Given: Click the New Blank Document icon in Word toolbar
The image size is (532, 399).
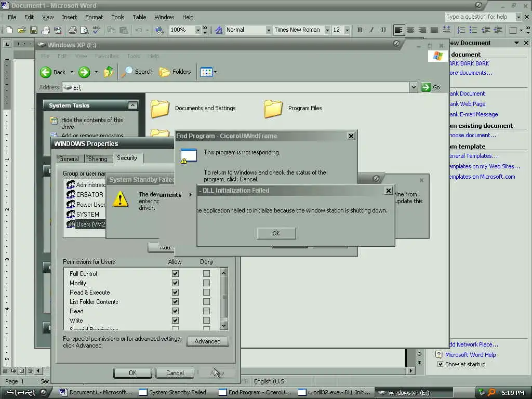Looking at the screenshot, I should point(9,30).
